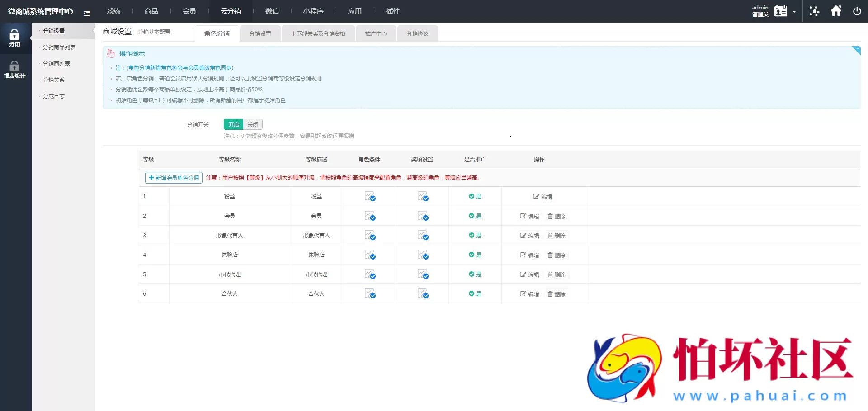868x411 pixels.
Task: Open 云分销 top menu
Action: click(x=231, y=11)
